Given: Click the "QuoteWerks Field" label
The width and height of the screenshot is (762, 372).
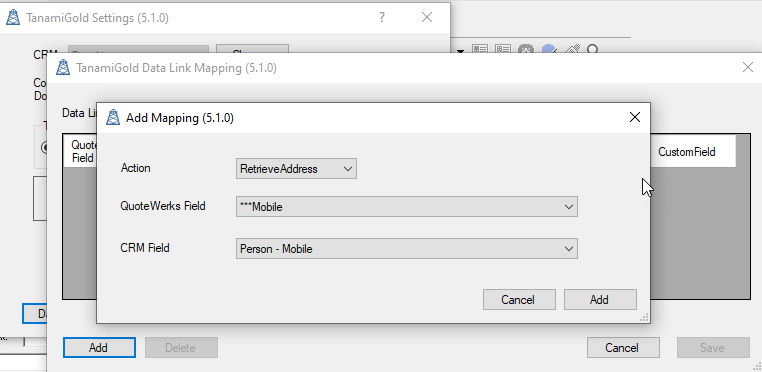Looking at the screenshot, I should pos(163,206).
